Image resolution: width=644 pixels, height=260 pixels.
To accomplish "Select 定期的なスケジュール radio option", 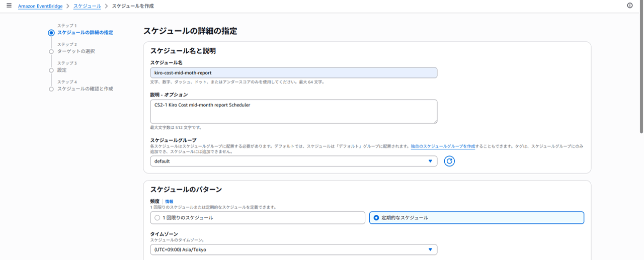I will click(476, 218).
